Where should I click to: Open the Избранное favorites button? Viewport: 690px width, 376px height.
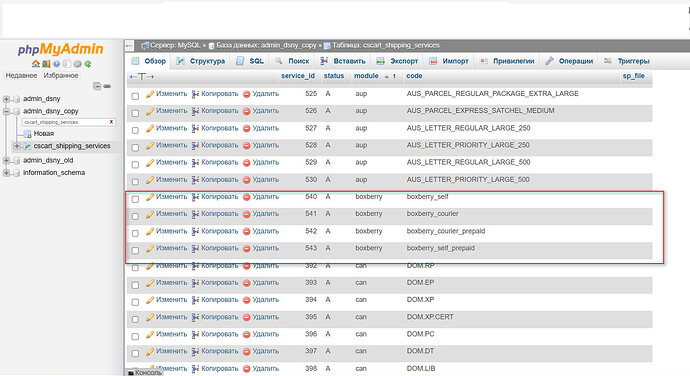[x=61, y=76]
